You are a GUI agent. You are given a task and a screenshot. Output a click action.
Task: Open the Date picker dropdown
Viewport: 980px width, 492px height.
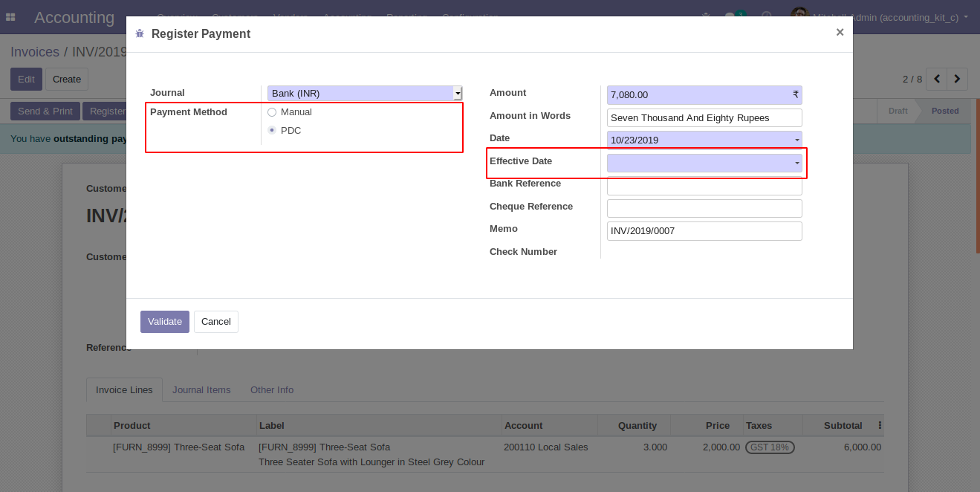[x=704, y=140]
